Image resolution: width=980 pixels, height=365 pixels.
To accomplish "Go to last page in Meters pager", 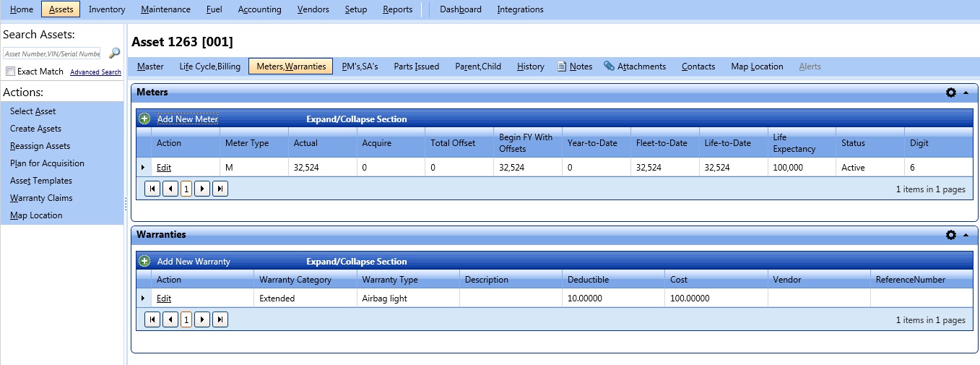I will [x=220, y=189].
